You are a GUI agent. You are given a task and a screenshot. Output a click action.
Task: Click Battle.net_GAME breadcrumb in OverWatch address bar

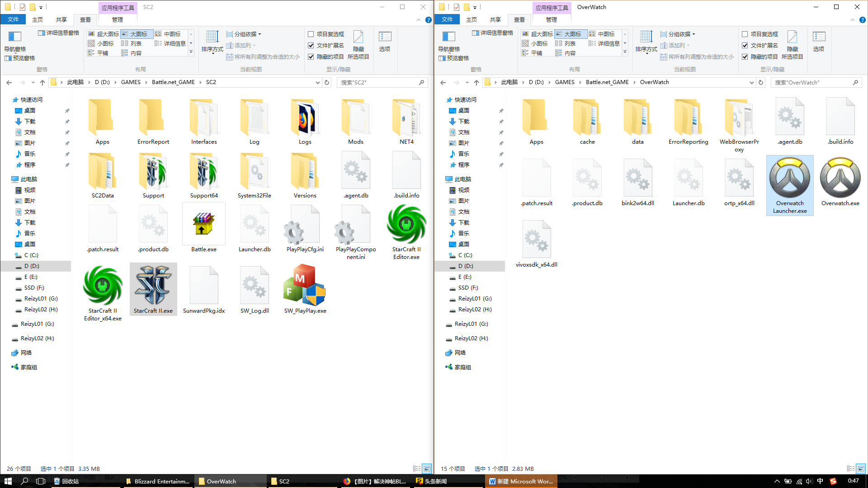[607, 82]
